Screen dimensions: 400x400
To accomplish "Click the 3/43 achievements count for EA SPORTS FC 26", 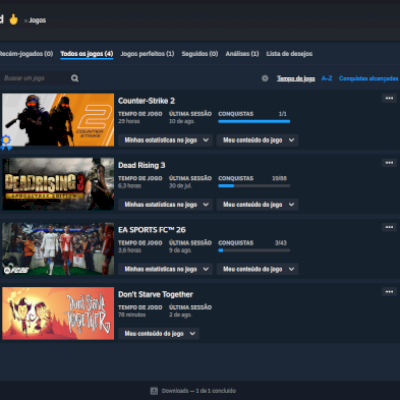I will pos(281,243).
